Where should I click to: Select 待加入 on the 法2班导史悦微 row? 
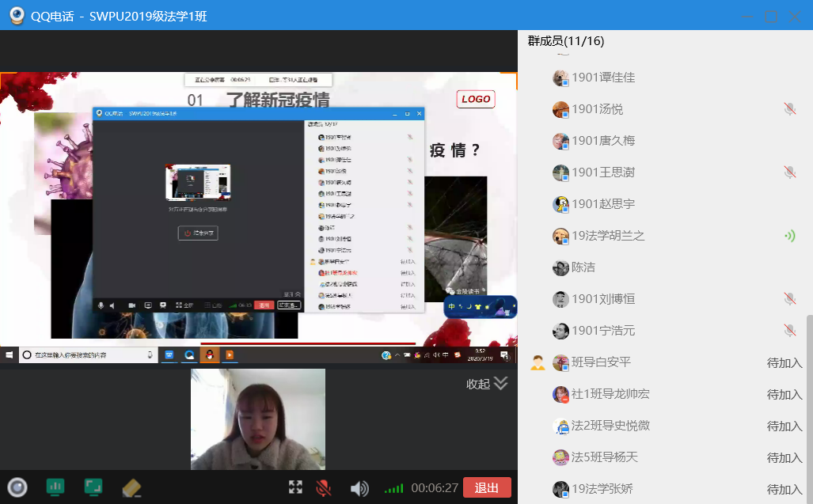pos(785,426)
